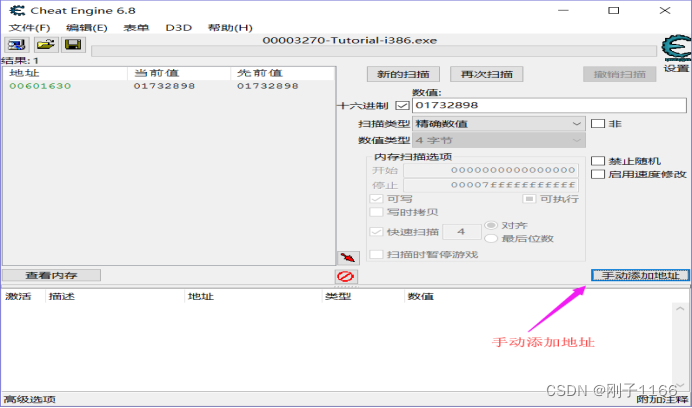Open the 文件(F) menu
692x408 pixels.
(30, 28)
